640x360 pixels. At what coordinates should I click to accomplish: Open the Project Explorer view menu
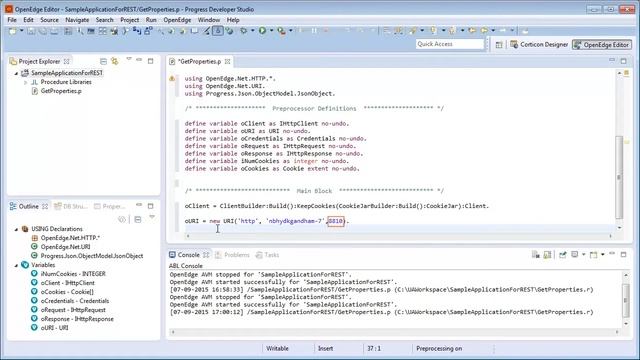(x=129, y=60)
